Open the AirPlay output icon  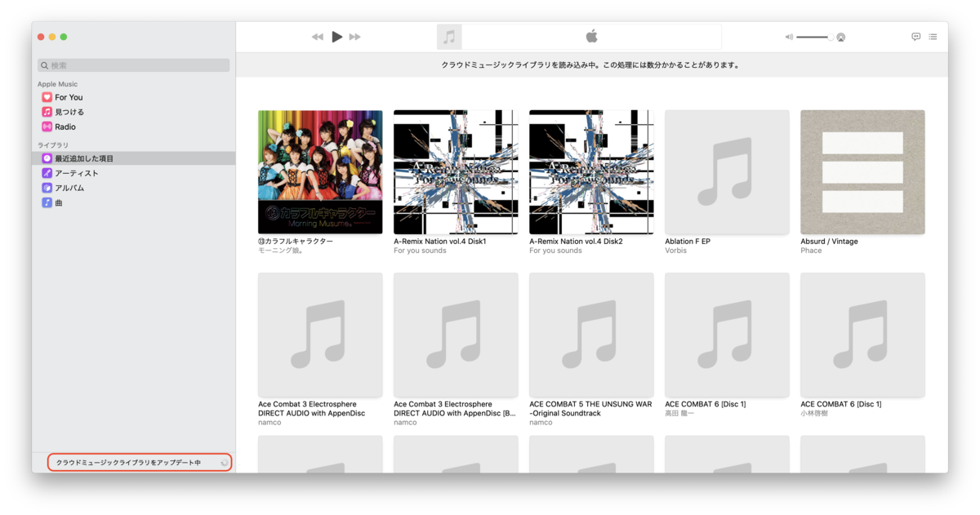840,37
